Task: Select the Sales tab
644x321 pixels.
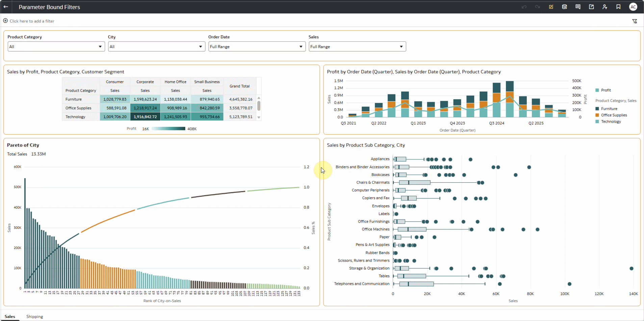Action: point(10,316)
